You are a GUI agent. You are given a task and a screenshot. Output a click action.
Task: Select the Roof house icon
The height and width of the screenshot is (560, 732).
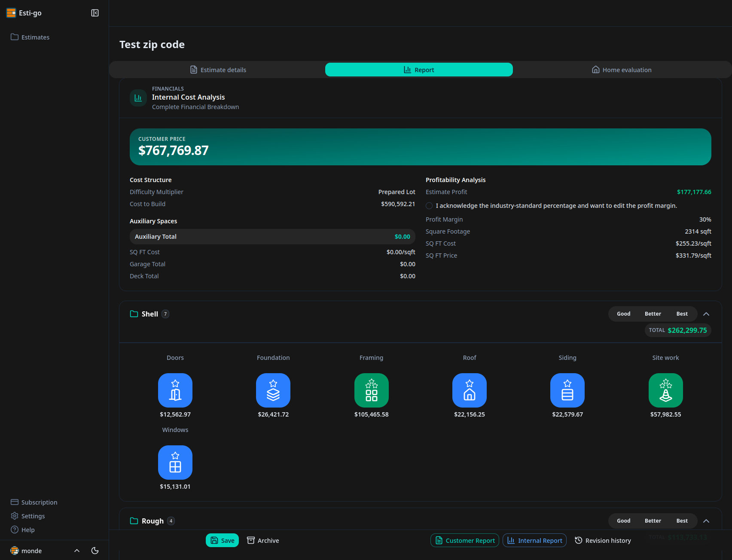coord(470,390)
